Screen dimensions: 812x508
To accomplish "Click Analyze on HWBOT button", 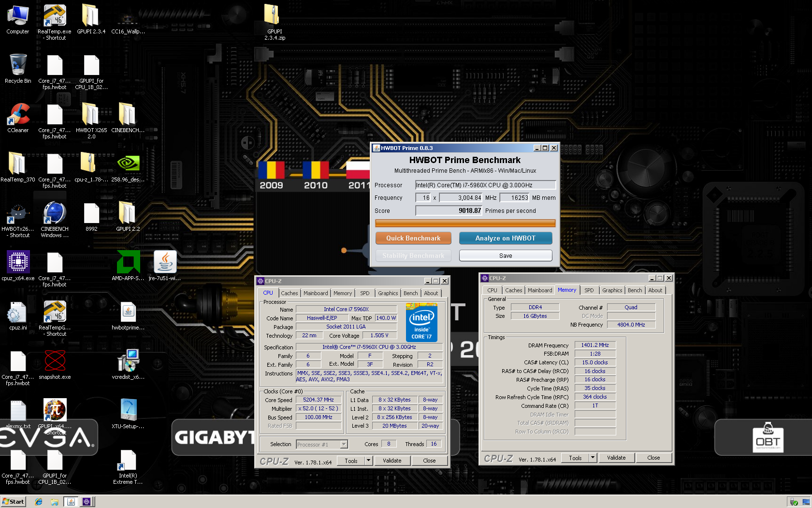I will (506, 238).
